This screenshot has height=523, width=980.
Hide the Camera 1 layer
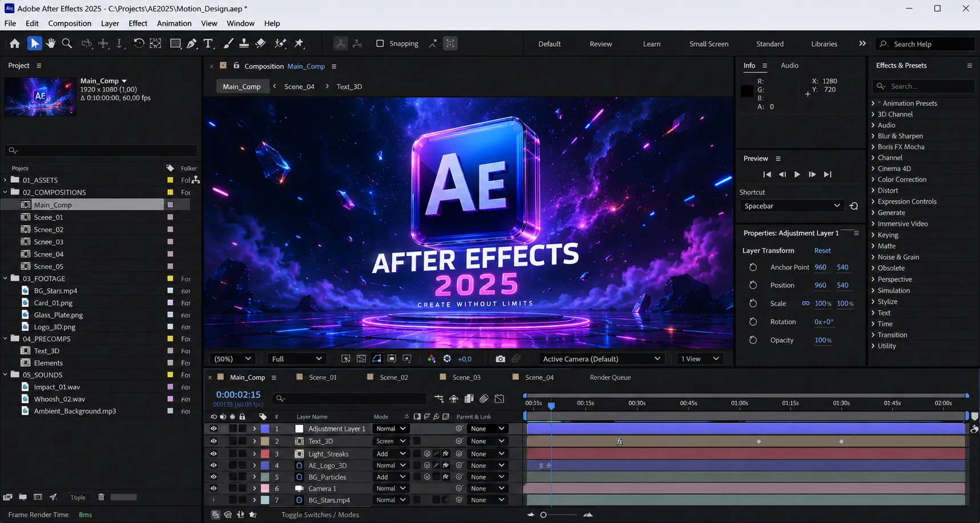coord(213,489)
